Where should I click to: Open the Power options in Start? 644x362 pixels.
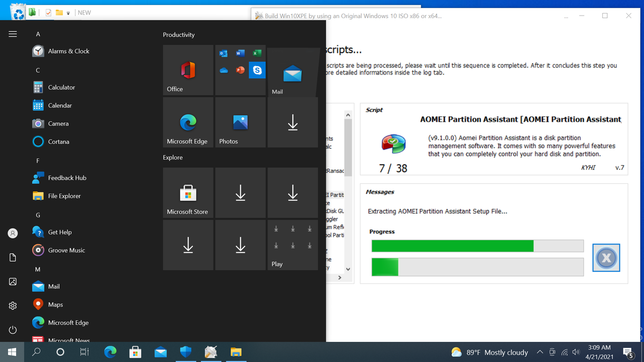[x=13, y=330]
